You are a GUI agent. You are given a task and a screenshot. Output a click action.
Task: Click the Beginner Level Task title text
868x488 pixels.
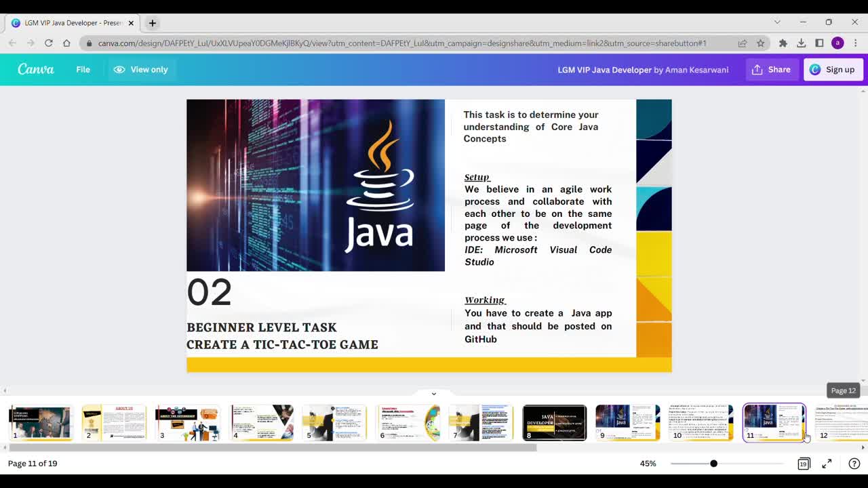[262, 327]
